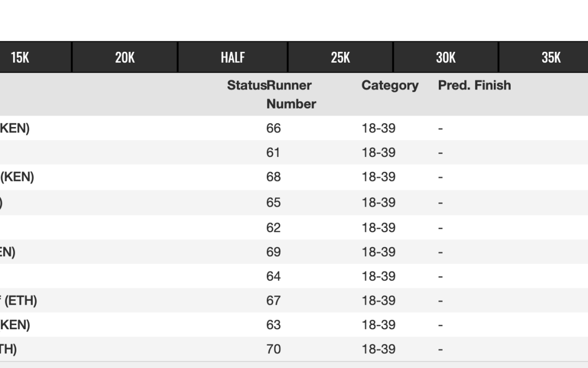Image resolution: width=588 pixels, height=368 pixels.
Task: Click the row for runner number 62
Action: (273, 227)
